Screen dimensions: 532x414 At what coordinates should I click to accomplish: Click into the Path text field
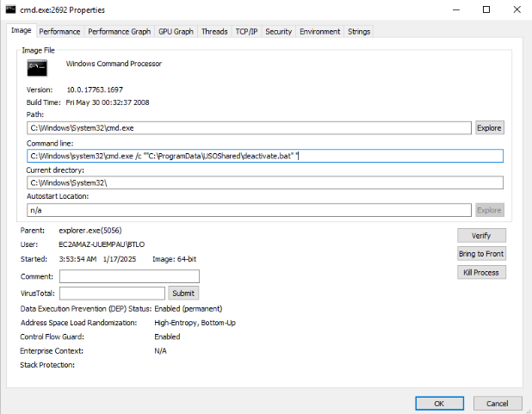click(x=249, y=128)
